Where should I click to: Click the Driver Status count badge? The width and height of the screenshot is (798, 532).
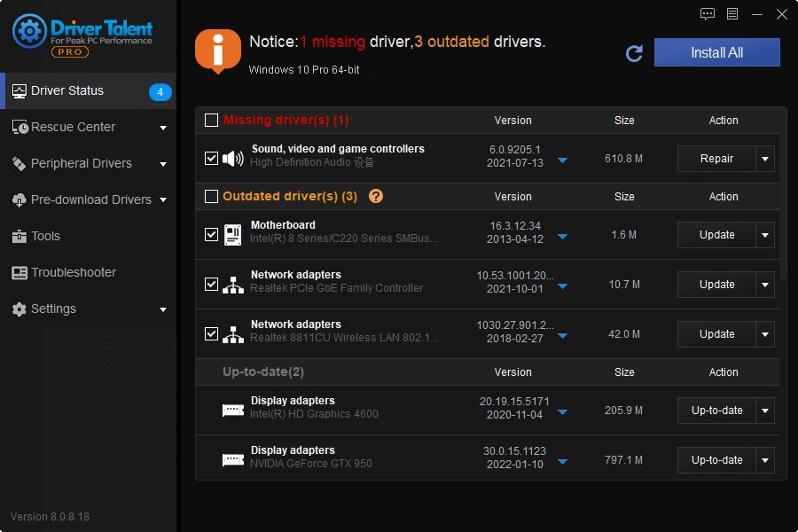tap(160, 91)
